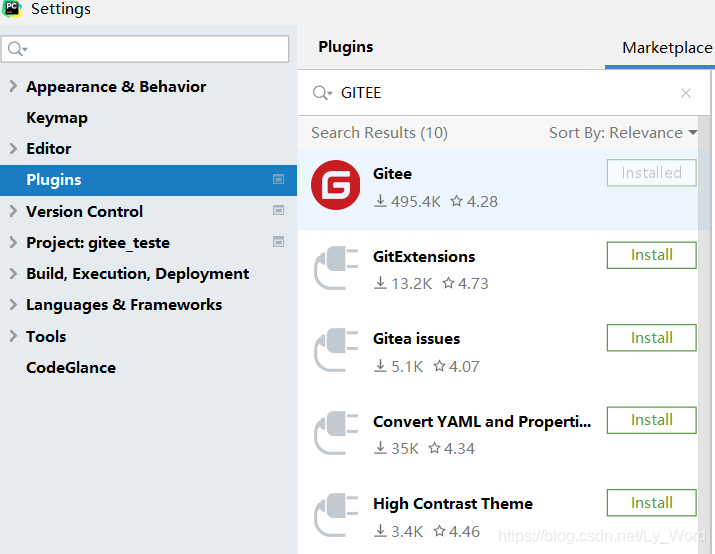Select Keymap in settings tree
This screenshot has width=715, height=554.
tap(57, 118)
